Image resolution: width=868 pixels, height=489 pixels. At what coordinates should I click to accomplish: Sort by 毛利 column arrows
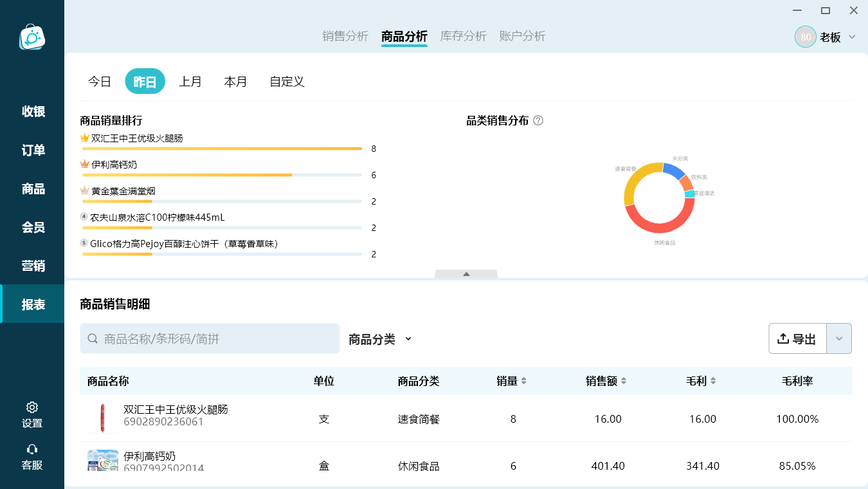point(712,381)
